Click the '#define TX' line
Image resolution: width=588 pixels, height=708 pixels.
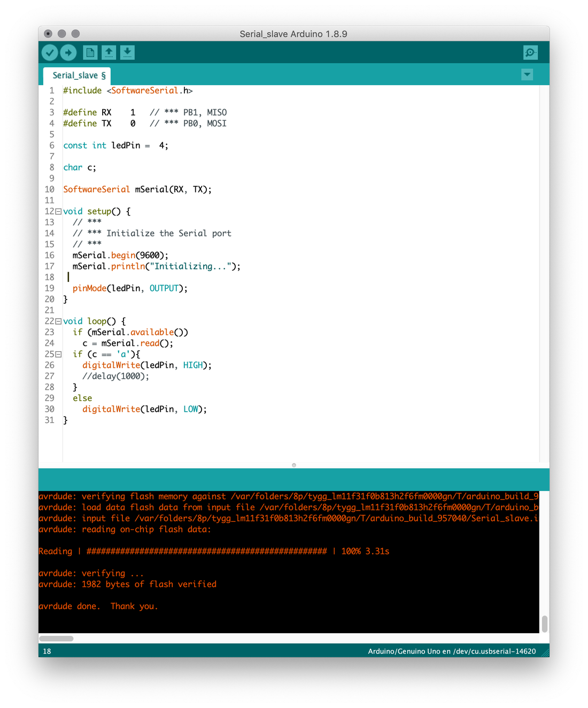click(x=145, y=124)
